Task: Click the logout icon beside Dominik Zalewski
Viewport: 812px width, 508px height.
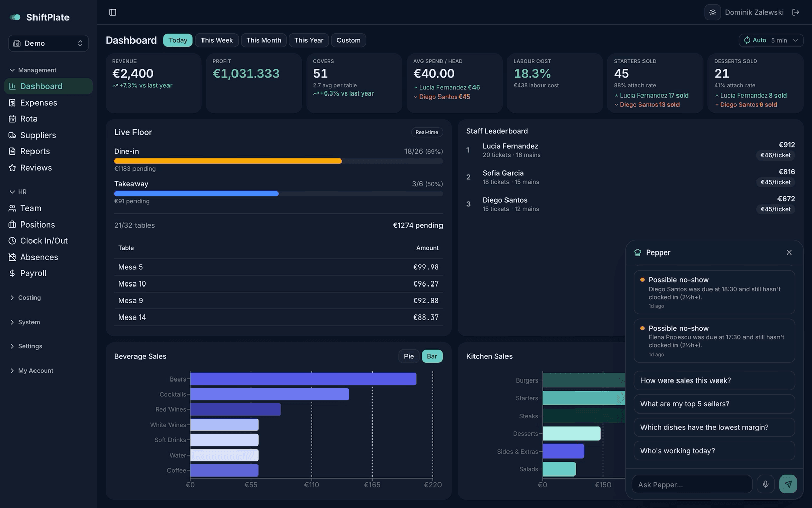Action: (796, 12)
